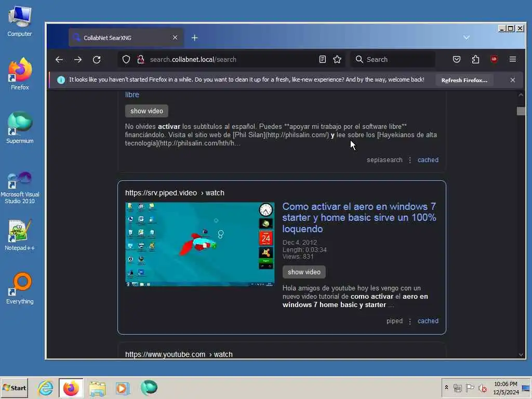Open the www.youtube.com watch URL
The image size is (532, 399).
(179, 354)
